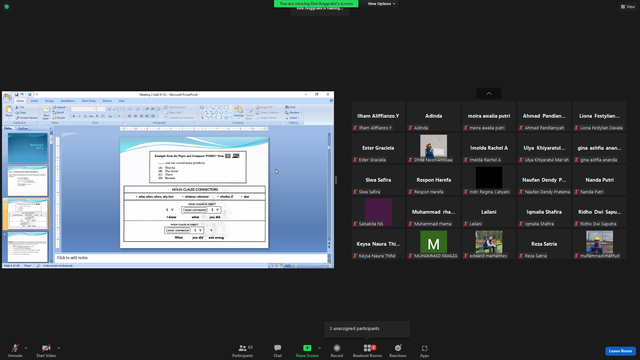Open the font name combo box

84,109
